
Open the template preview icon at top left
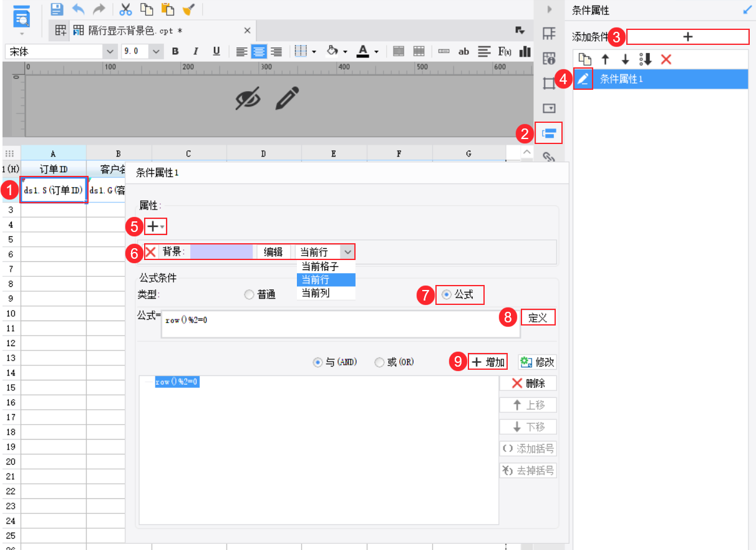click(22, 17)
